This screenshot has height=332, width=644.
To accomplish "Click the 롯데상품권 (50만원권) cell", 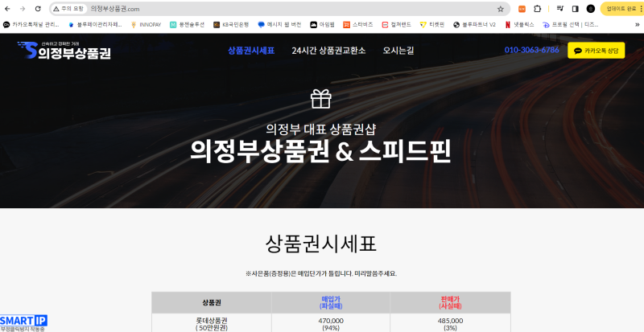I will [x=212, y=323].
